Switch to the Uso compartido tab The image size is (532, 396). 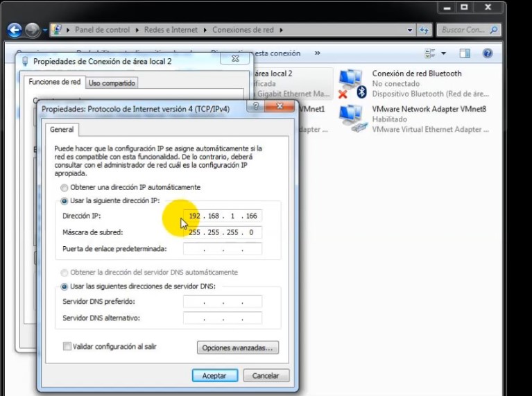(x=112, y=83)
